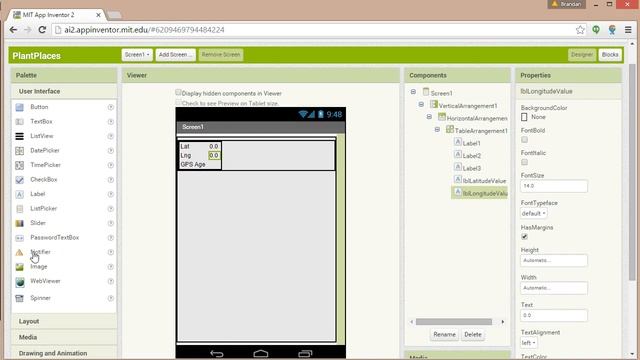
Task: Expand the Media palette section
Action: [64, 337]
